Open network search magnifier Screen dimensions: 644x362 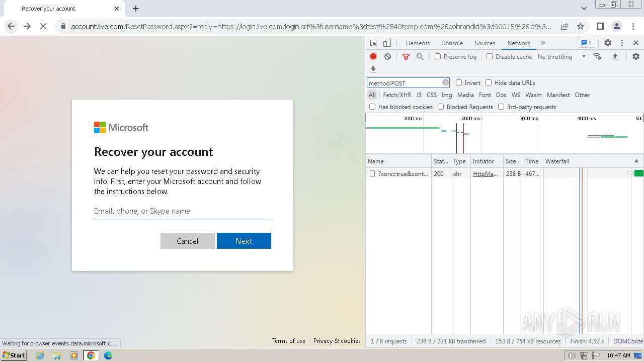click(x=420, y=57)
